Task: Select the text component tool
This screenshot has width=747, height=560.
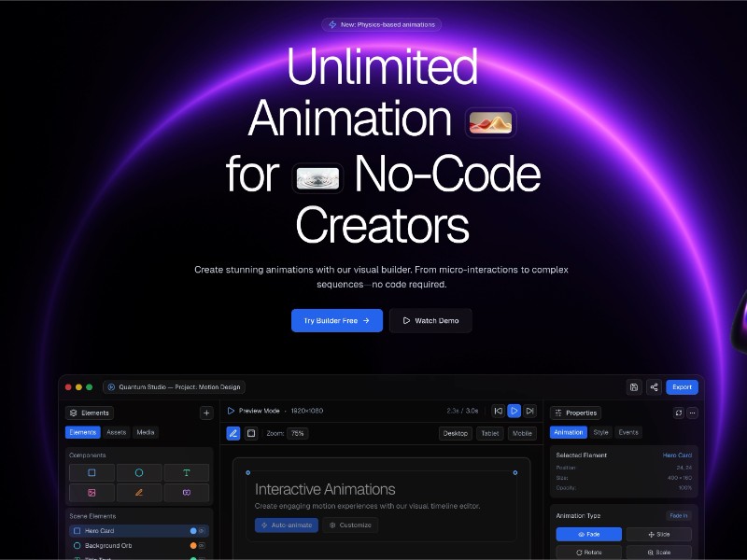Action: (187, 472)
